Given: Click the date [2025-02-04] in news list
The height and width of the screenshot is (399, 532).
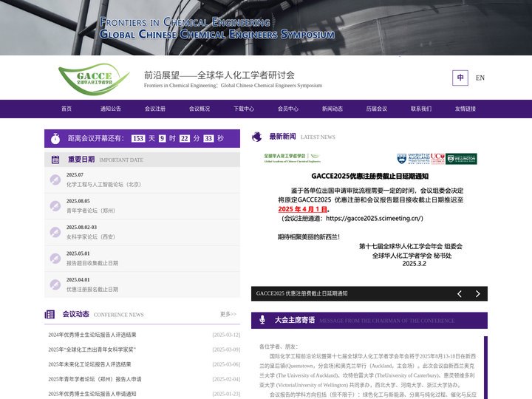Looking at the screenshot, I should pos(226,379).
